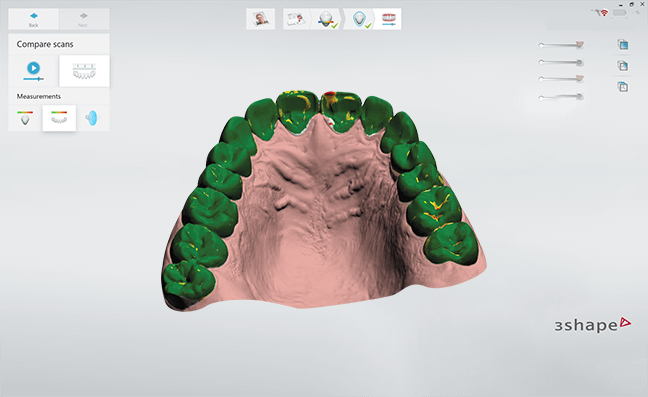Open the order form workflow step
This screenshot has height=397, width=648.
point(296,19)
